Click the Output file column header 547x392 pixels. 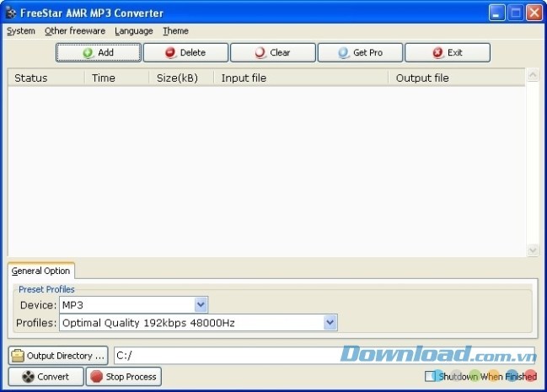tap(457, 78)
